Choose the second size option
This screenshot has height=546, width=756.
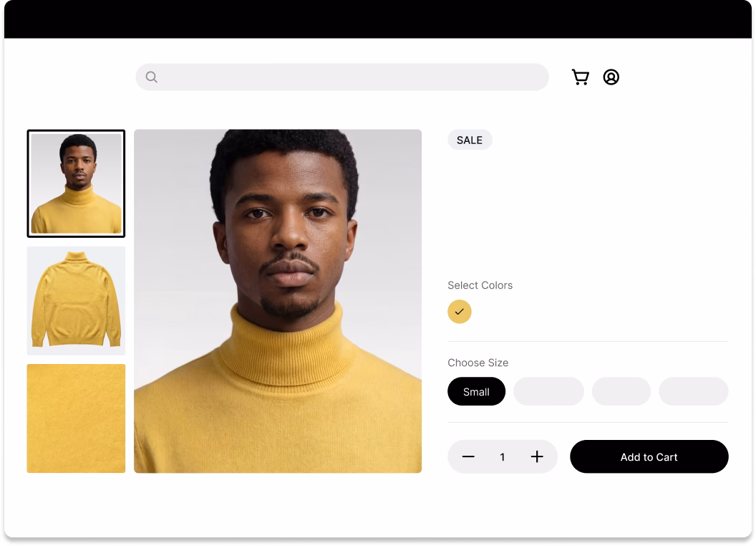click(x=548, y=391)
